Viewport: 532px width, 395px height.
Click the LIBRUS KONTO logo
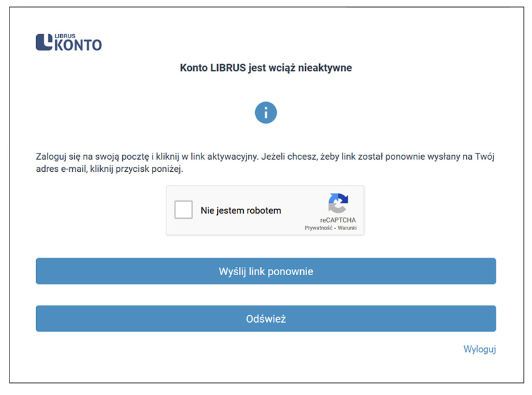coord(69,42)
